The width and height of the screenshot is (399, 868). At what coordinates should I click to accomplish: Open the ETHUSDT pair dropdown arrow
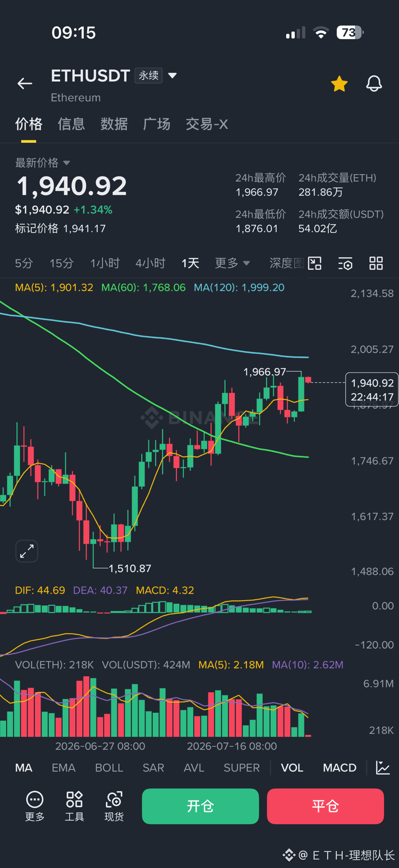[x=173, y=76]
